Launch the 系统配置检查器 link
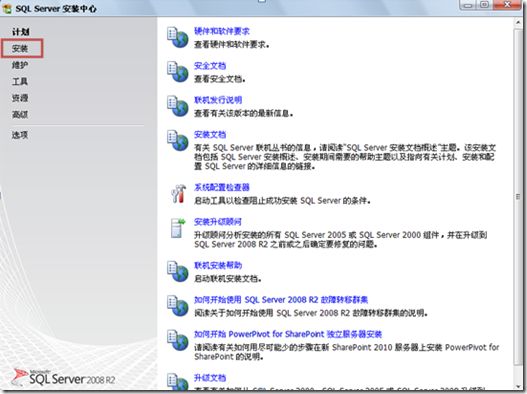Screen dimensions: 527x394 pos(222,187)
